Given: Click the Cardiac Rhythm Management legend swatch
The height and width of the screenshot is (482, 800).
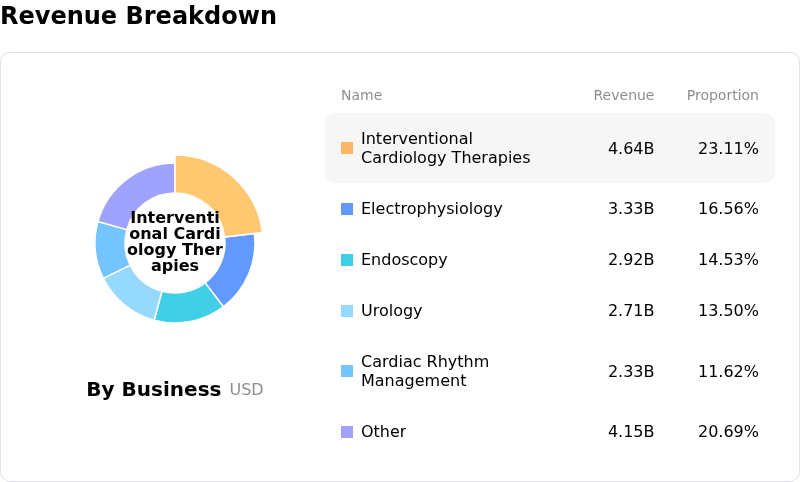Looking at the screenshot, I should [347, 371].
